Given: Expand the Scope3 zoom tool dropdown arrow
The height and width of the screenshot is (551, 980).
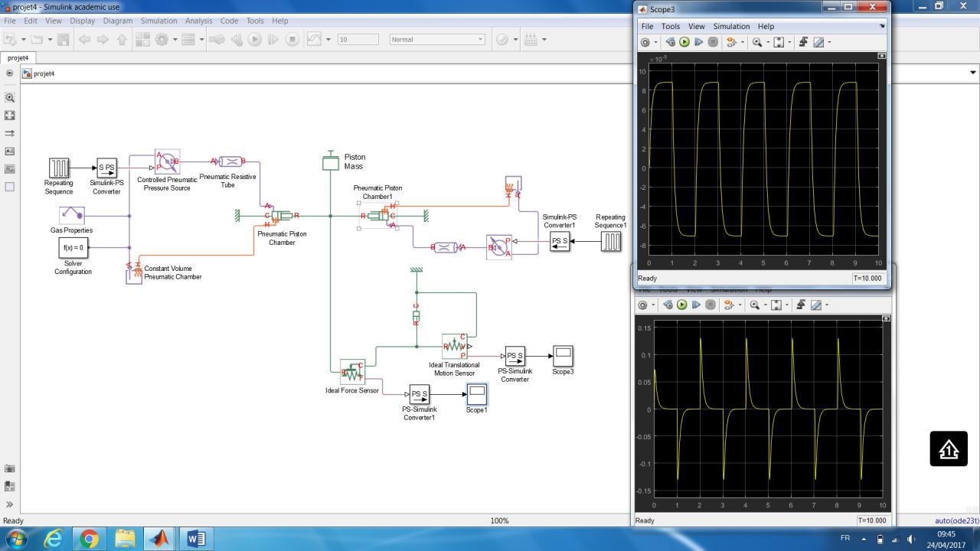Looking at the screenshot, I should [x=766, y=42].
